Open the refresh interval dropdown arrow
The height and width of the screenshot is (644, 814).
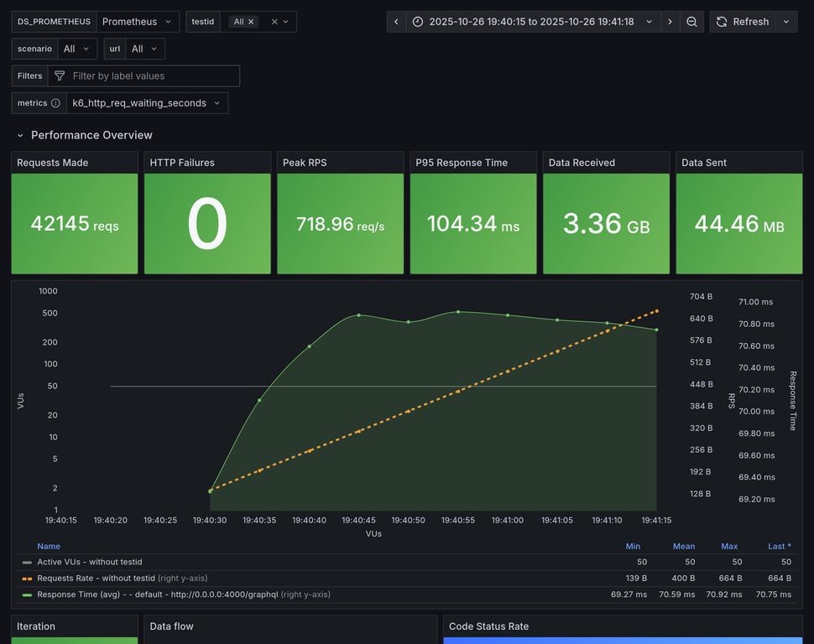[786, 22]
